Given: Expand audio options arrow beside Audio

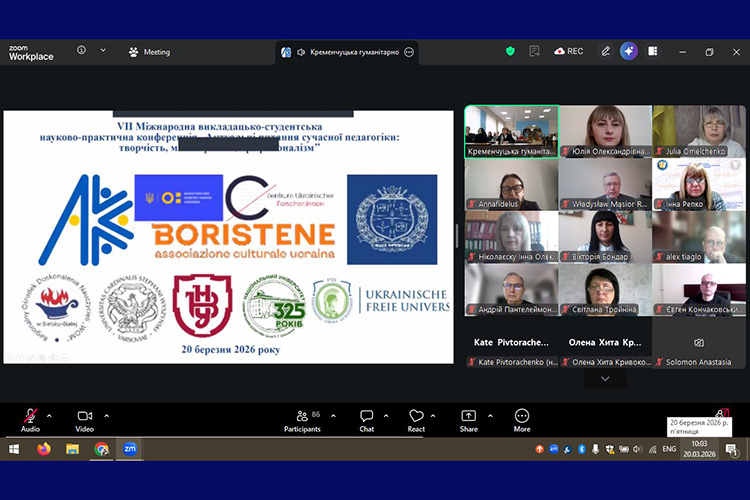Looking at the screenshot, I should tap(50, 414).
